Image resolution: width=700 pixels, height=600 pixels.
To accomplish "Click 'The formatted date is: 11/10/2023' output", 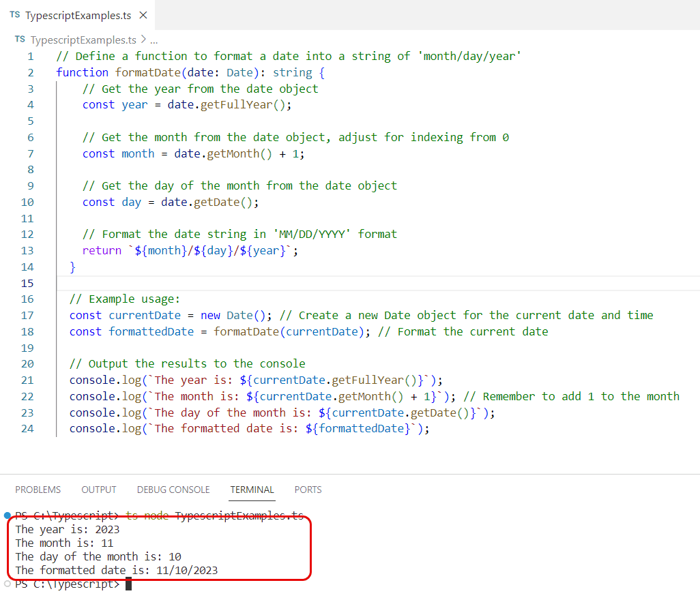I will point(117,571).
